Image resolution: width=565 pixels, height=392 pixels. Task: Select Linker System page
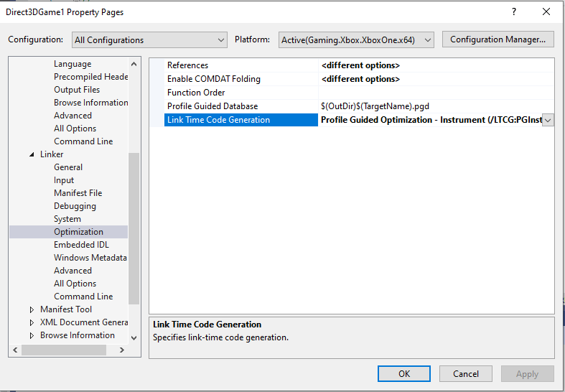pos(67,219)
